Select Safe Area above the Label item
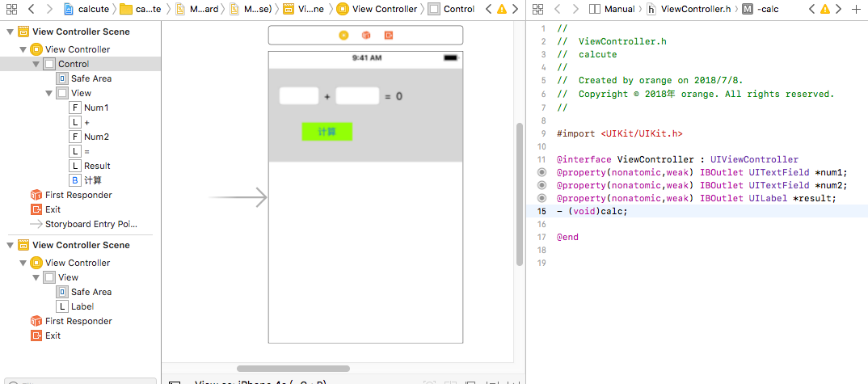Image resolution: width=868 pixels, height=384 pixels. tap(83, 292)
